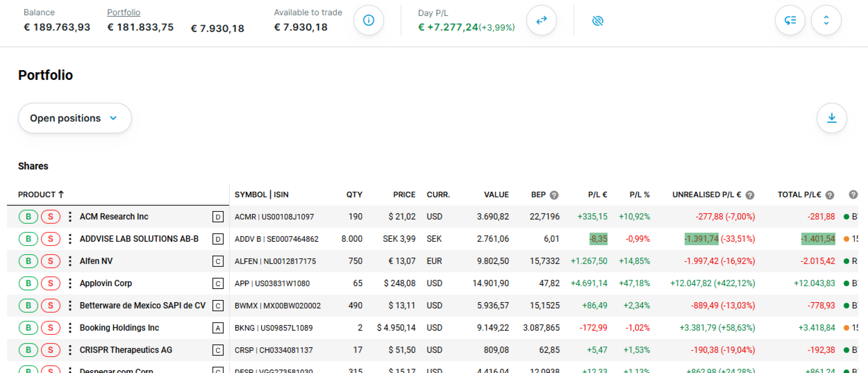Image resolution: width=868 pixels, height=373 pixels.
Task: Click D class badge for ADDVISE LAB SOLUTIONS
Action: [218, 239]
